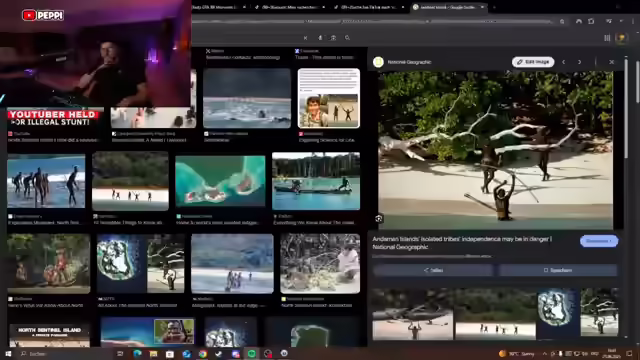Screen dimensions: 640x360
Task: Start voice search with the microphone icon
Action: pos(320,38)
